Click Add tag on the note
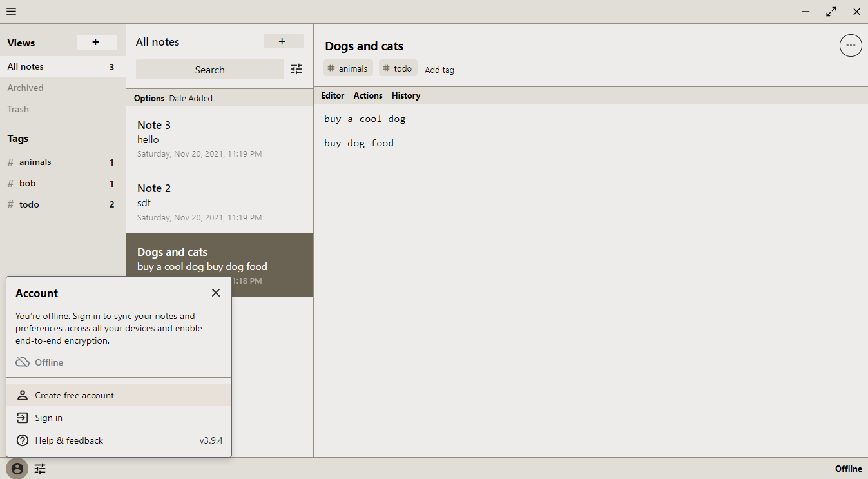The image size is (868, 479). (x=439, y=70)
